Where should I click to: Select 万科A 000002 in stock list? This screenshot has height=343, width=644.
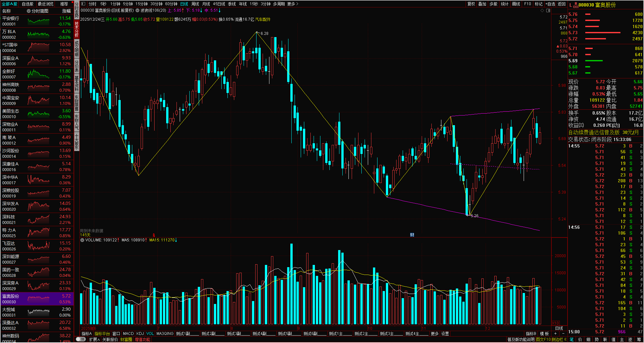(x=37, y=34)
